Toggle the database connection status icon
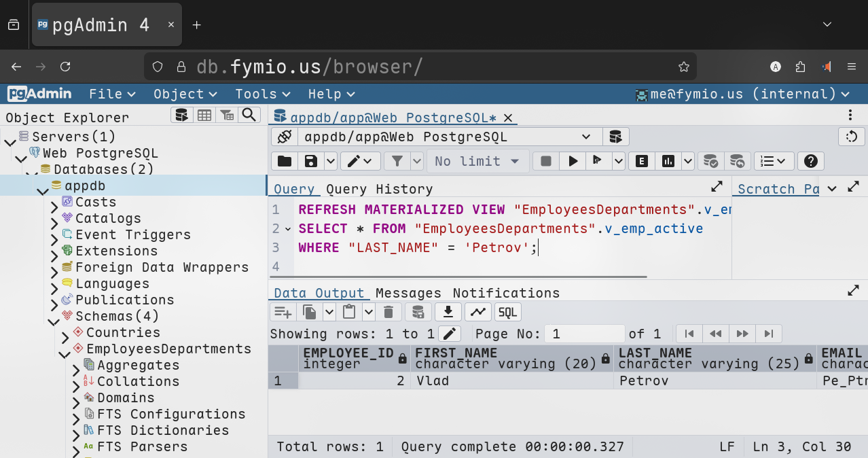This screenshot has height=458, width=868. 285,137
